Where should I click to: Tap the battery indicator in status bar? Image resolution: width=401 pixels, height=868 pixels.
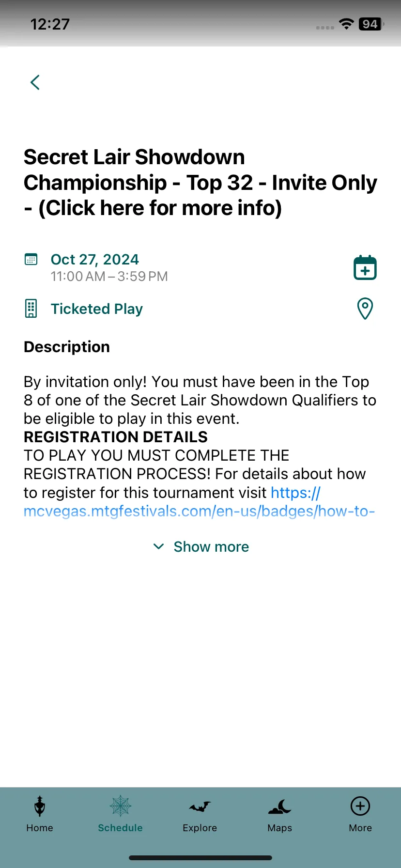371,24
